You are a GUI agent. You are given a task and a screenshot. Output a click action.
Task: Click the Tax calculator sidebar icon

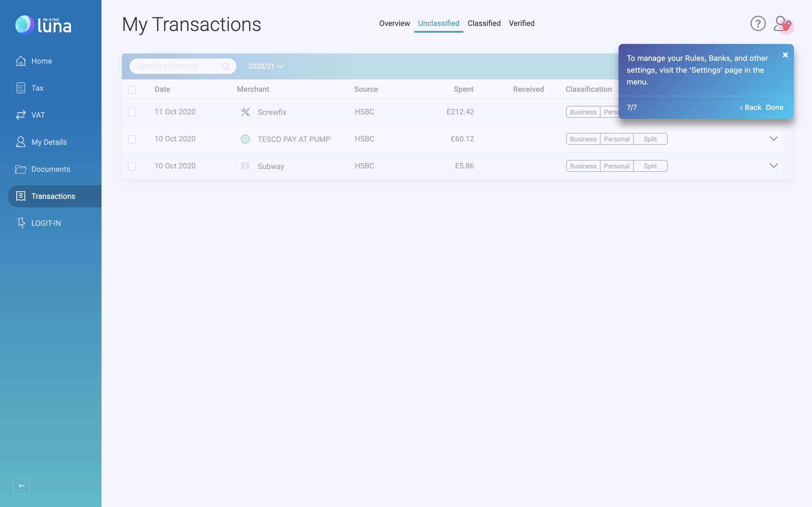coord(21,88)
